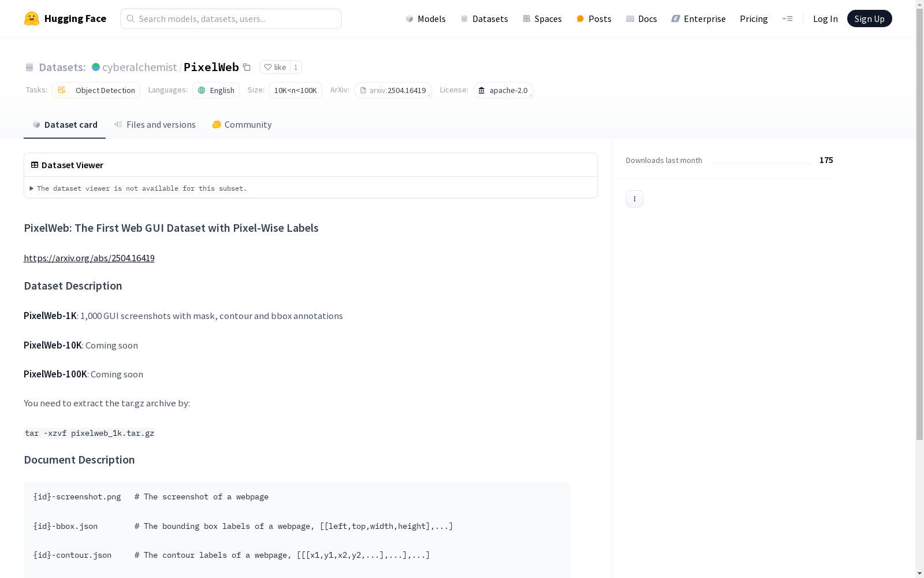This screenshot has width=924, height=578.
Task: Open Posts in the top navigation
Action: (x=594, y=18)
